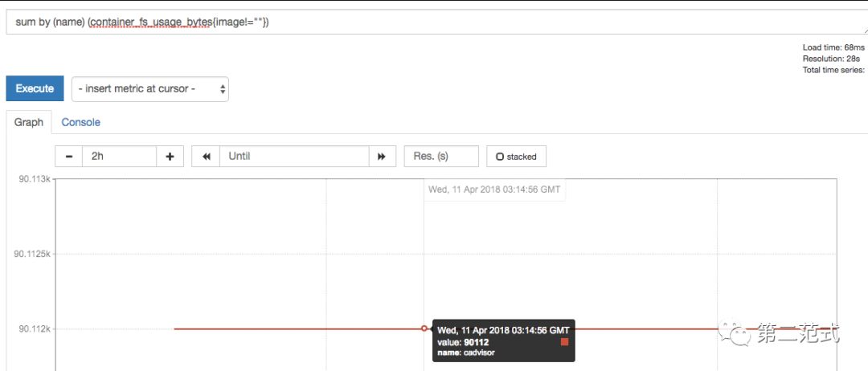Select the Graph tab
Screen dimensions: 868x371
[29, 122]
